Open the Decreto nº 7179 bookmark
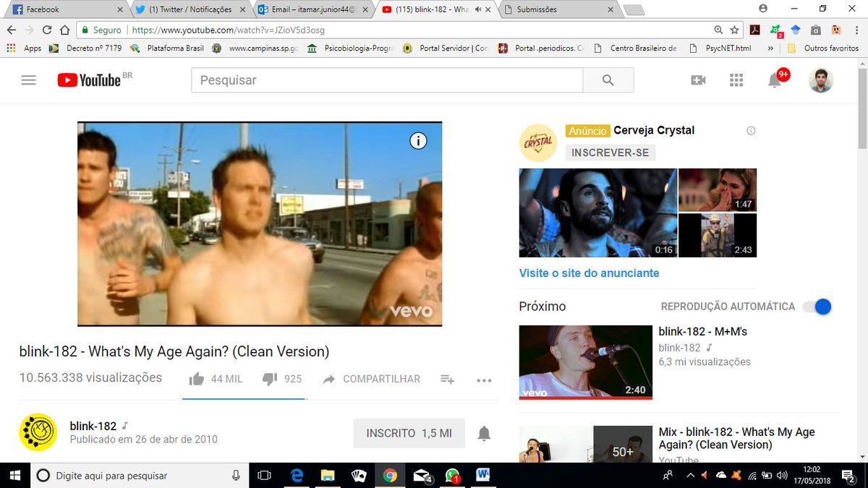The width and height of the screenshot is (868, 488). click(85, 48)
